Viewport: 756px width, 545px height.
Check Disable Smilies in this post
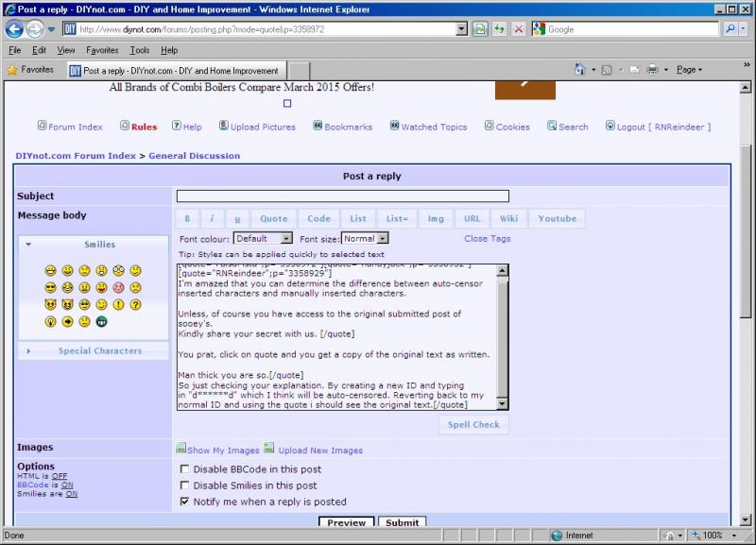[185, 485]
